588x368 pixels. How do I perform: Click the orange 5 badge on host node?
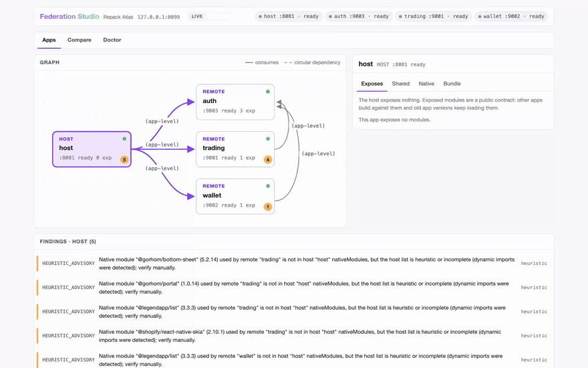(124, 160)
